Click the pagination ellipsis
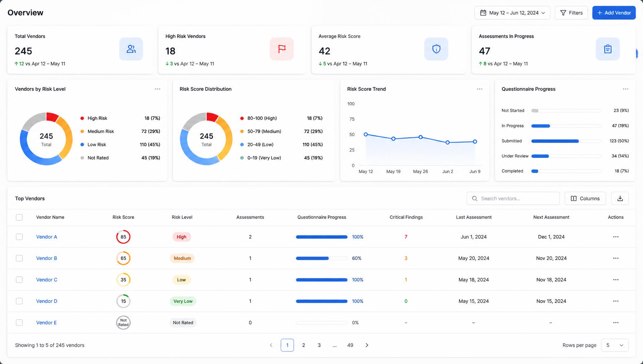Screen dimensions: 643x364 [335, 346]
